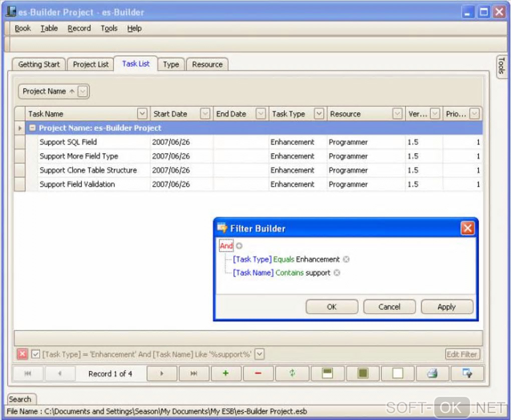Click the Contains operator link
The image size is (511, 420).
click(290, 273)
